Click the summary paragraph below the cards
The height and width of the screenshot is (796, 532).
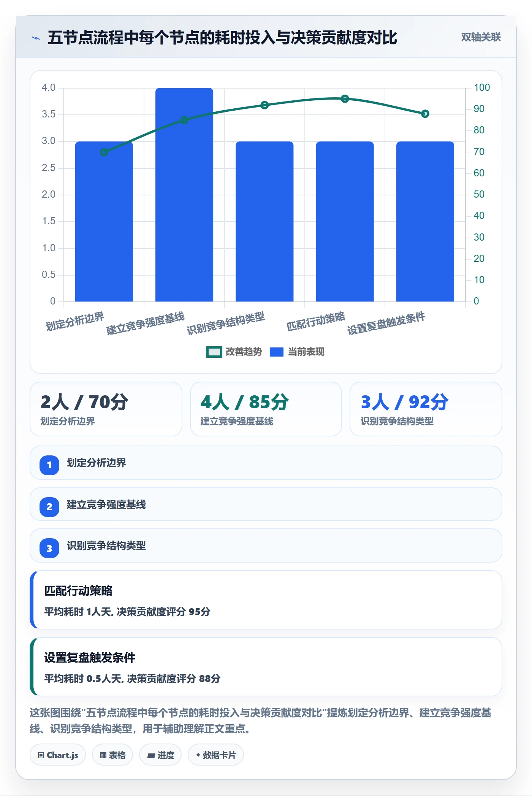[x=261, y=721]
